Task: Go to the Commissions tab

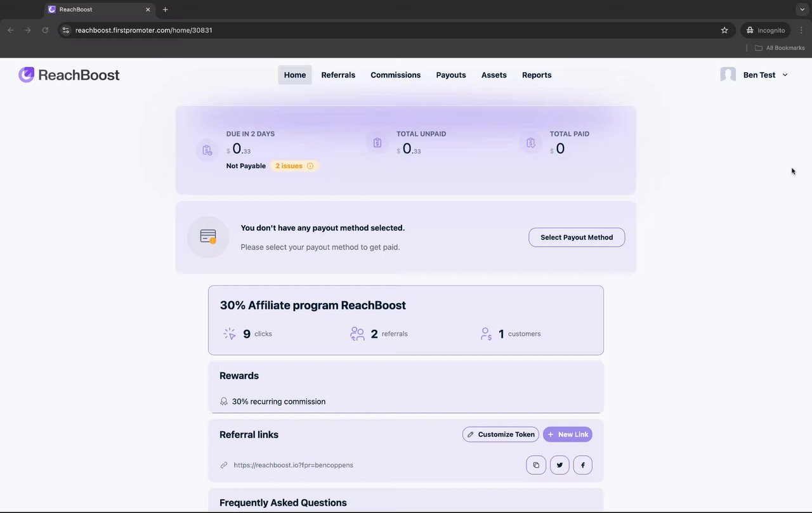Action: coord(395,75)
